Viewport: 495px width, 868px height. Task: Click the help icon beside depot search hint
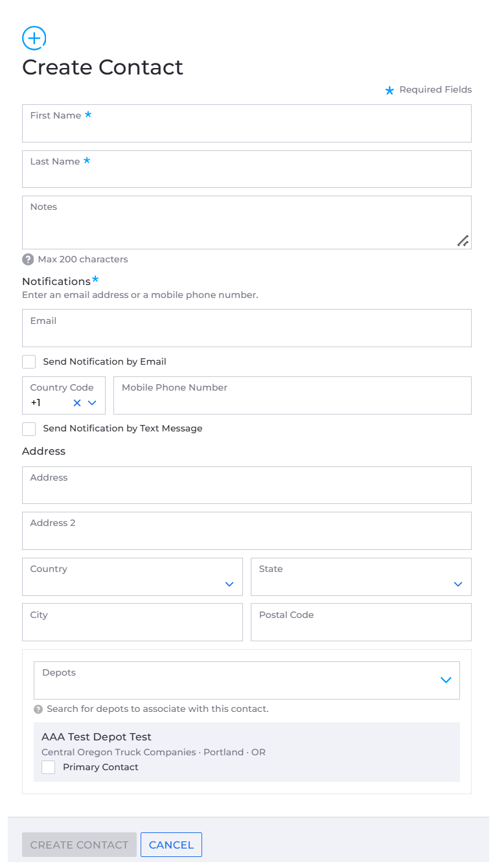(38, 709)
